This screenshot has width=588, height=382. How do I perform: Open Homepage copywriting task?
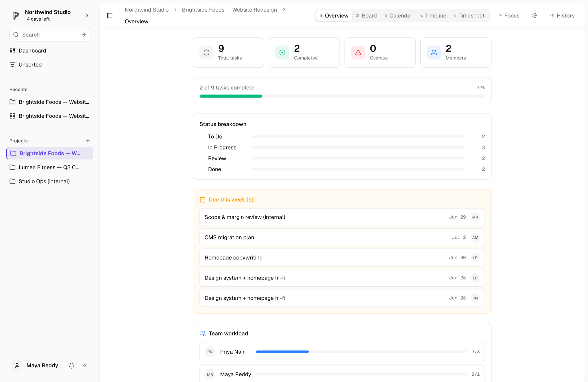[342, 258]
